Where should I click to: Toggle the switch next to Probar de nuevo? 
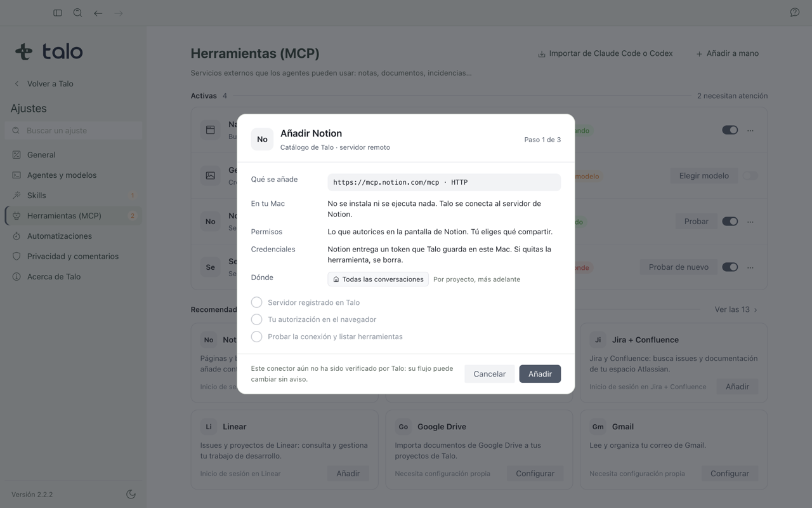click(730, 267)
